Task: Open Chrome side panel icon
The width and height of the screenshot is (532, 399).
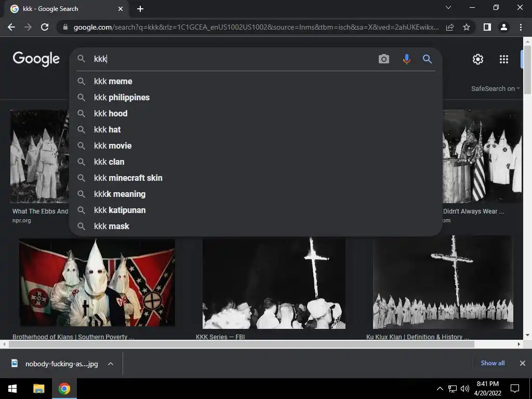Action: [487, 27]
